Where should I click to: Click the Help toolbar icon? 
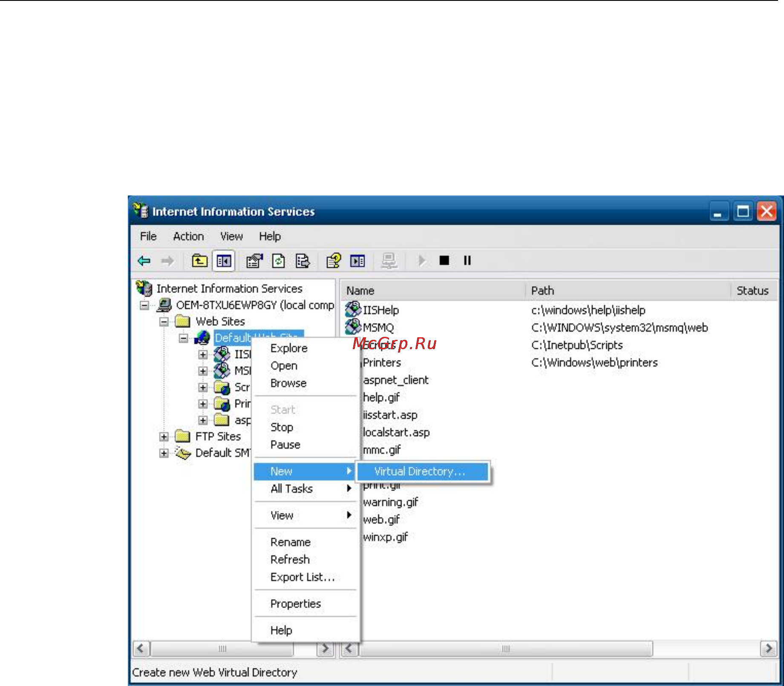334,261
